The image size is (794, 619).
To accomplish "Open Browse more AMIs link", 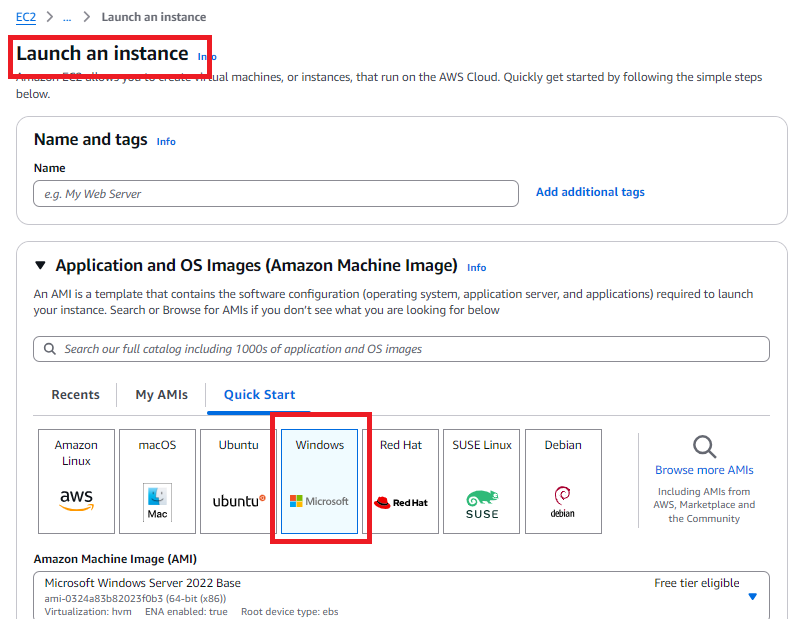I will 704,470.
